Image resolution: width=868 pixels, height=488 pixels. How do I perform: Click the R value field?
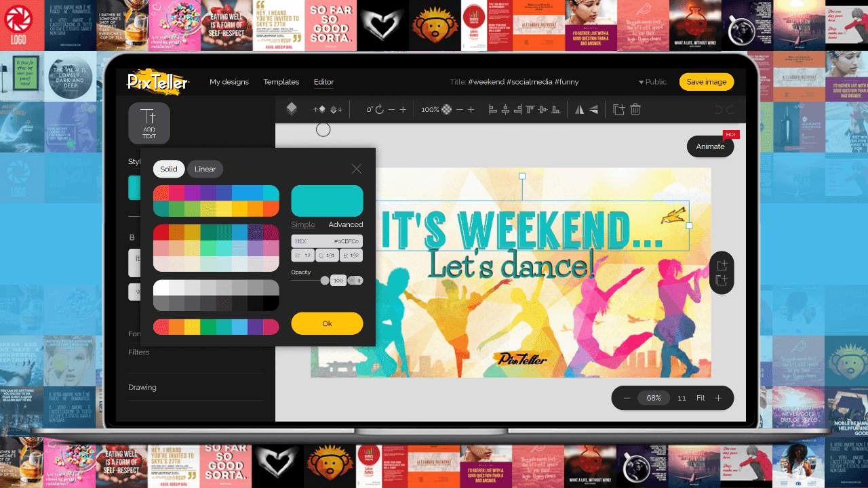(x=302, y=256)
